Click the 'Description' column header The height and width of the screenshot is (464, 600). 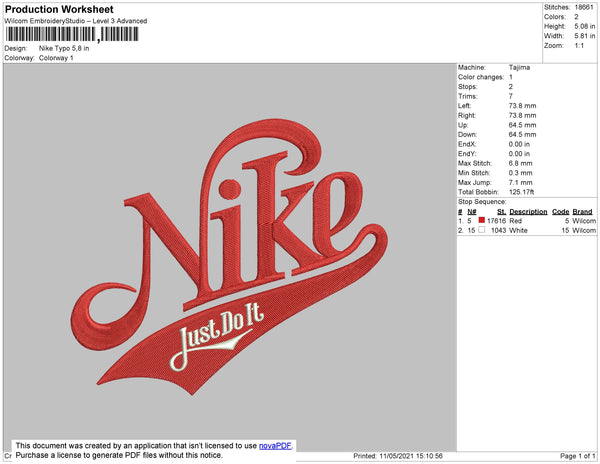click(x=528, y=212)
